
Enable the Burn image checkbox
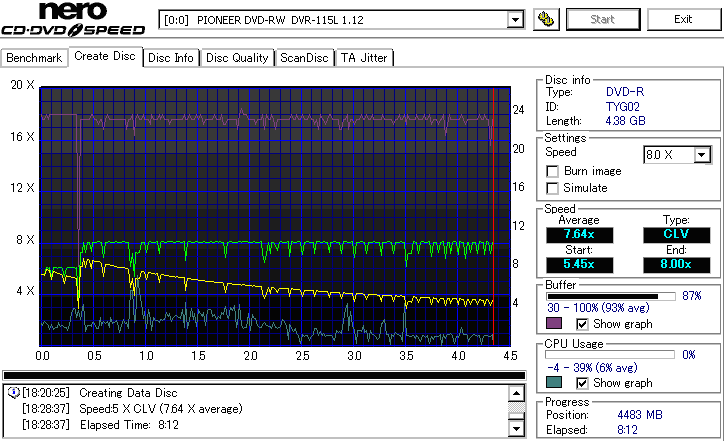click(x=552, y=171)
